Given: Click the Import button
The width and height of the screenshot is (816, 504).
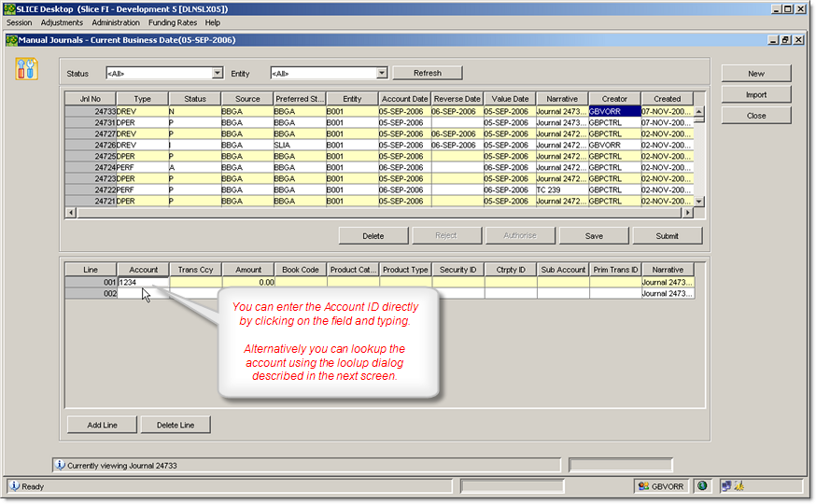Looking at the screenshot, I should (x=755, y=94).
